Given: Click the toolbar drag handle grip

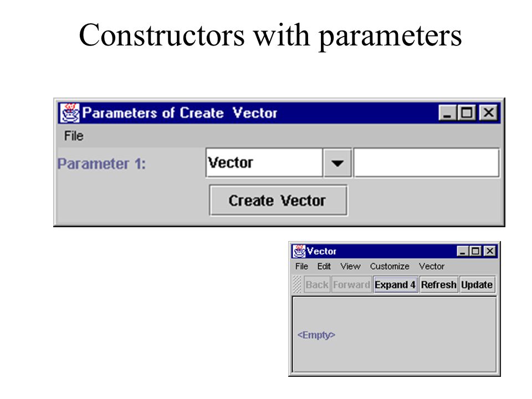Looking at the screenshot, I should (297, 284).
